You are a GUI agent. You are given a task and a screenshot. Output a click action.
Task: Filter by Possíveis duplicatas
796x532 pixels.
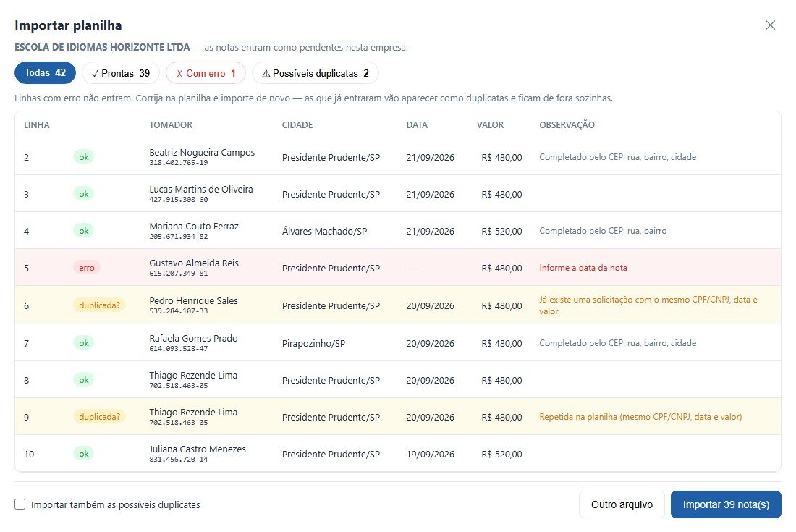point(316,73)
